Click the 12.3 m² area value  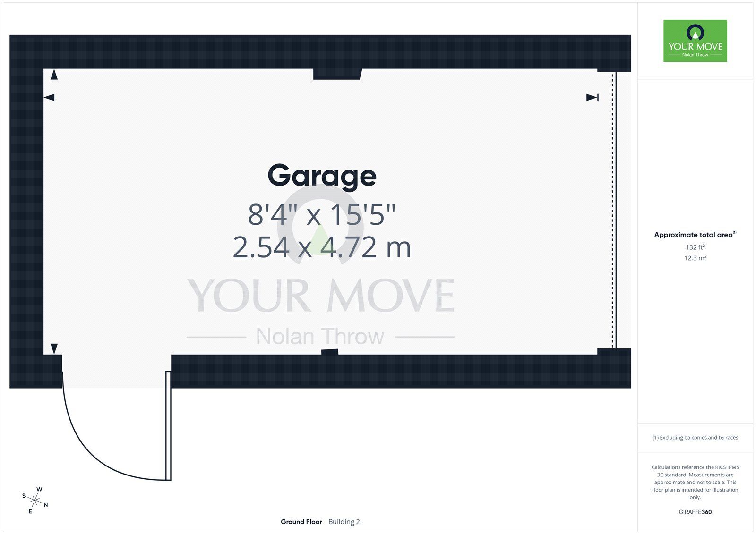pos(695,258)
